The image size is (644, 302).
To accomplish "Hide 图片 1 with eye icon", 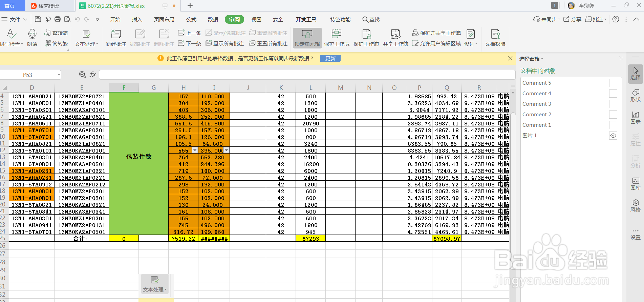I will pyautogui.click(x=613, y=136).
